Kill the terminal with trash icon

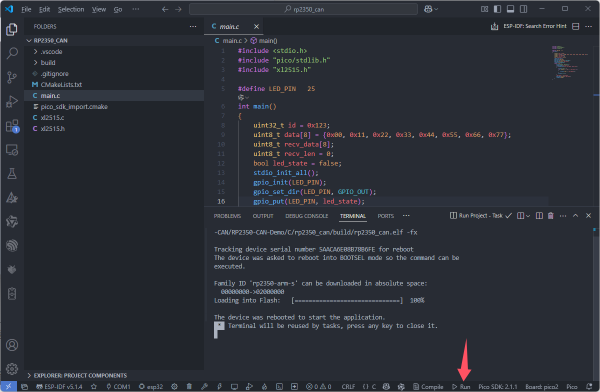(551, 216)
